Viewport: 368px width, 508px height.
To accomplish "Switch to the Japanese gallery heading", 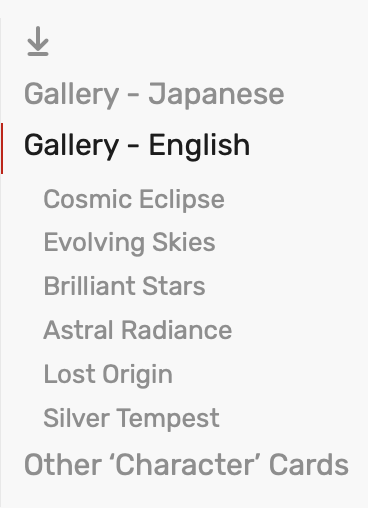I will pos(154,95).
